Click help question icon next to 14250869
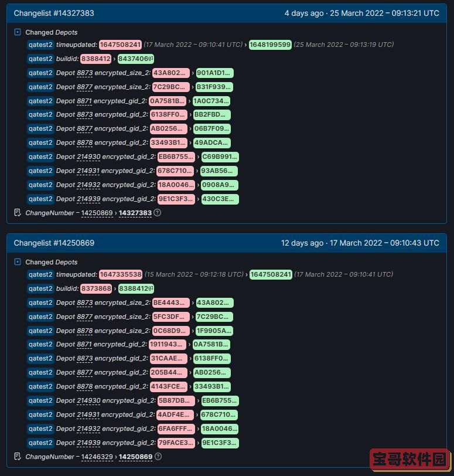Image resolution: width=454 pixels, height=476 pixels. 158,456
